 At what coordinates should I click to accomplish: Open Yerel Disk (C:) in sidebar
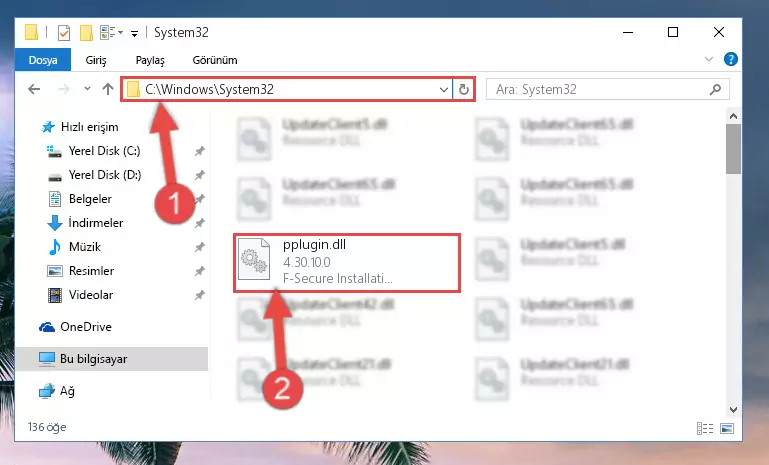point(104,151)
